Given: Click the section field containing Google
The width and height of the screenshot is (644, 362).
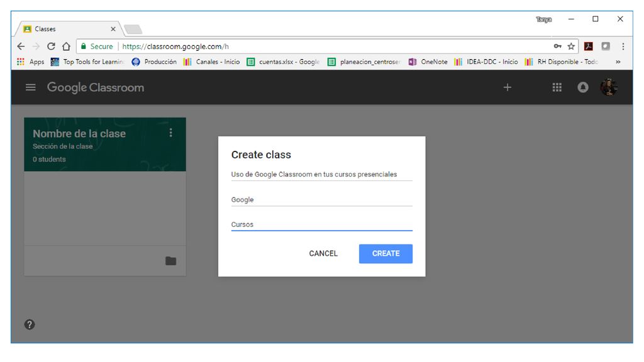Looking at the screenshot, I should tap(321, 200).
